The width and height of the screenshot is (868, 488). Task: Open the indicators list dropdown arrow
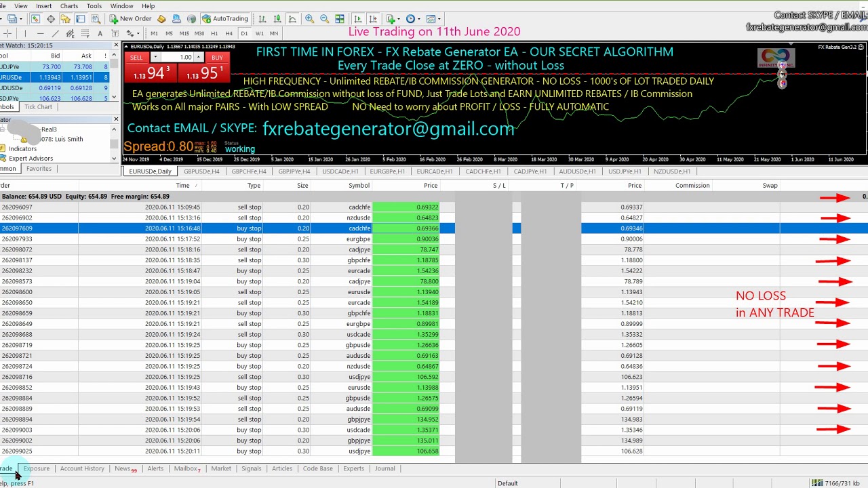pos(400,19)
